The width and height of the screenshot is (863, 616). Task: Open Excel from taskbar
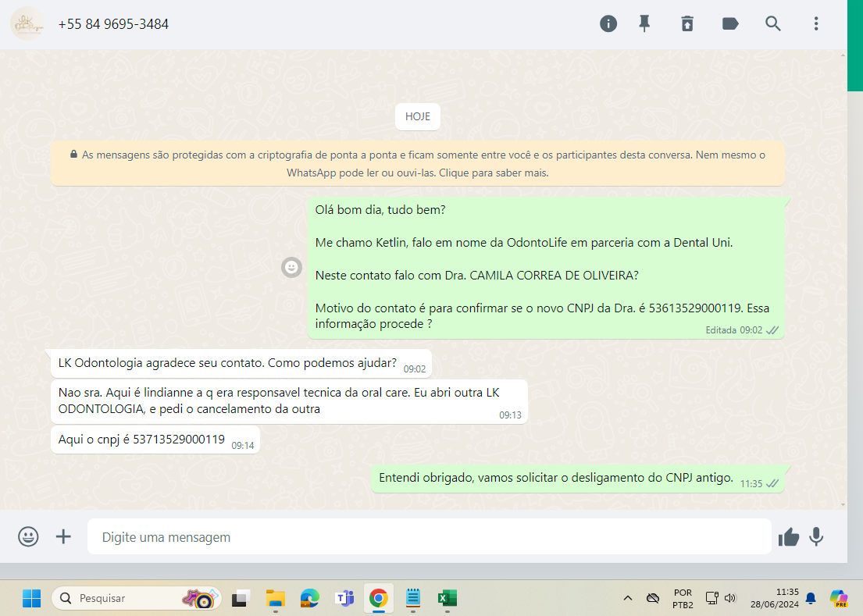(448, 598)
